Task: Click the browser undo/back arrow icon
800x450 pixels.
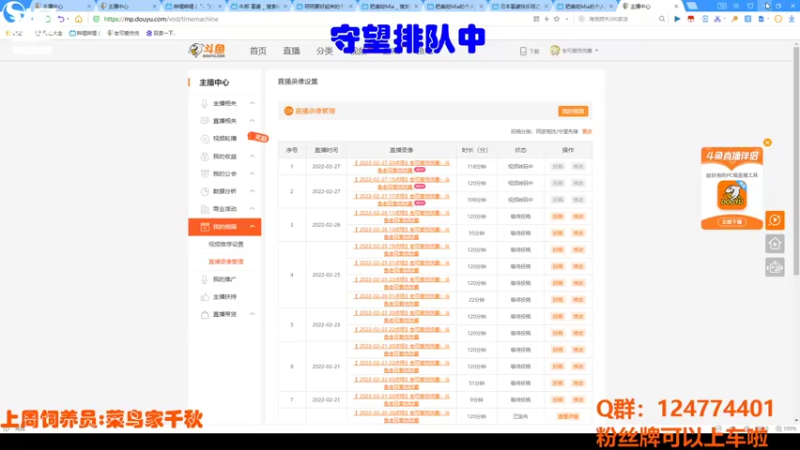Action: (x=61, y=19)
